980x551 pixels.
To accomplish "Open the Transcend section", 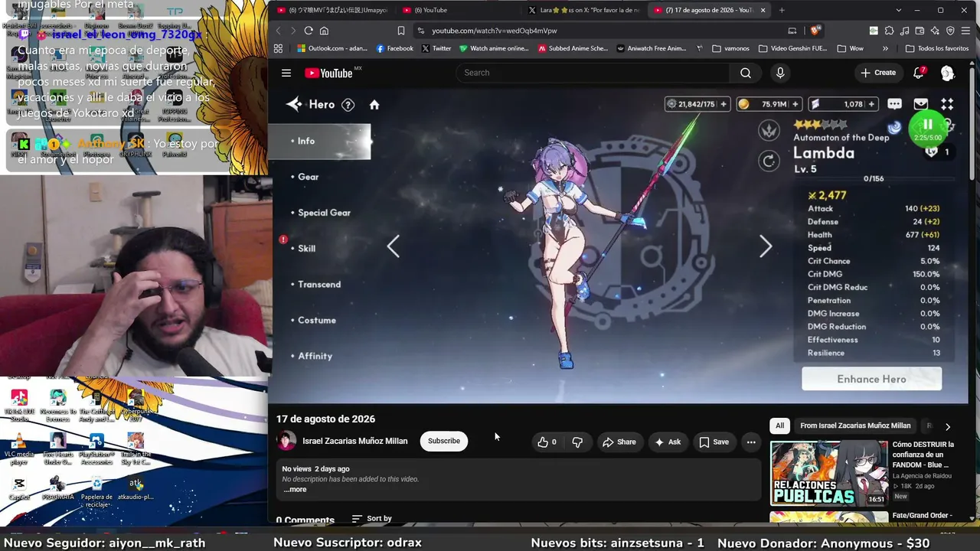I will tap(318, 285).
